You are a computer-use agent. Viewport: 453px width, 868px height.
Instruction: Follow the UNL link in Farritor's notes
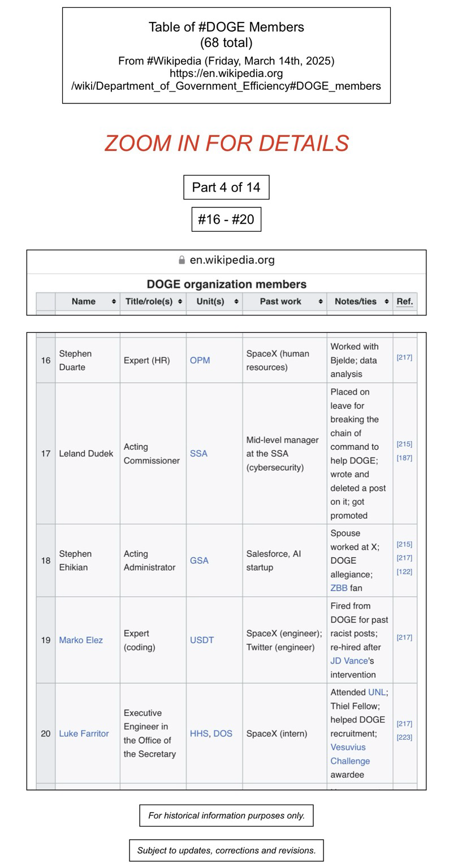click(x=377, y=692)
